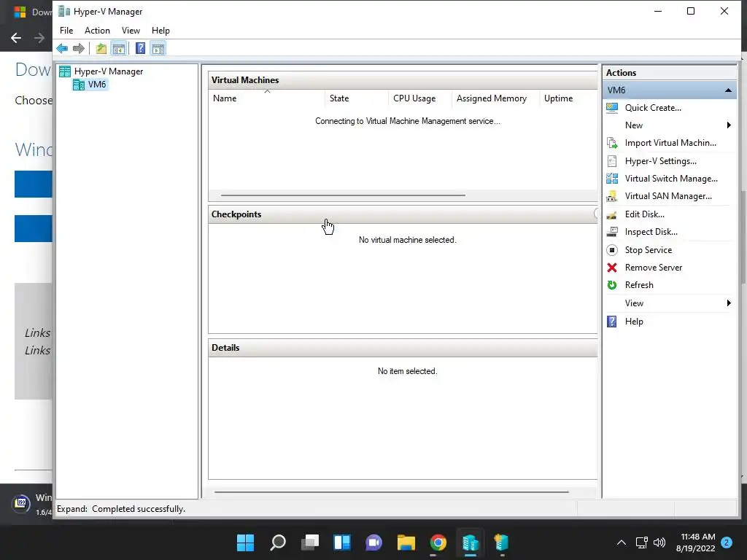Screen dimensions: 747x560
Task: Click the Virtual SAN Manager icon
Action: click(612, 196)
